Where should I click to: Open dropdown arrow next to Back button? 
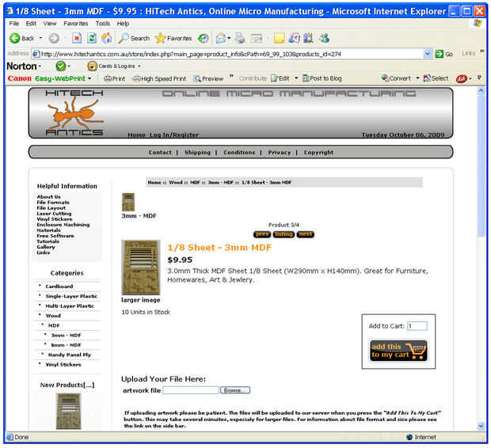(x=40, y=38)
